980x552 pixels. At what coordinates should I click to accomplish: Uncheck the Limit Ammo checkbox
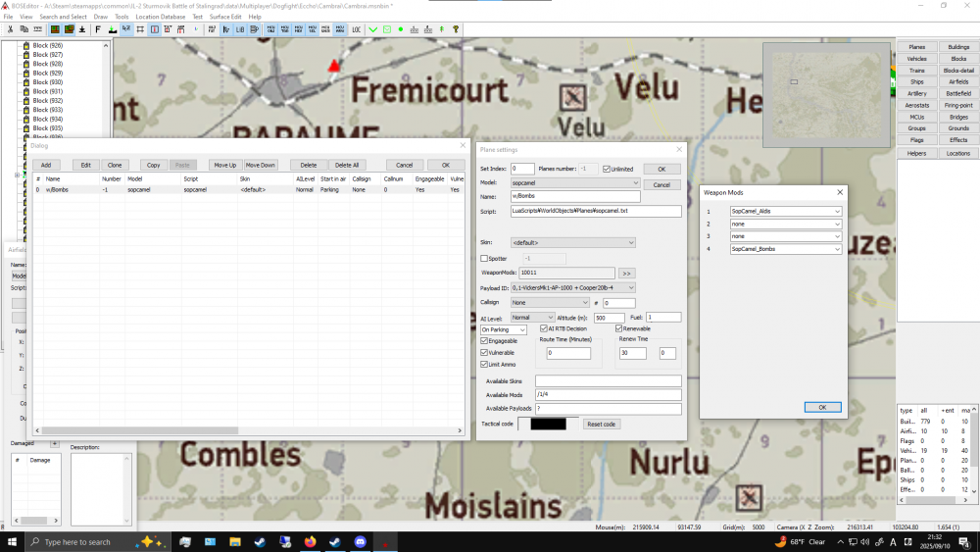pyautogui.click(x=484, y=364)
